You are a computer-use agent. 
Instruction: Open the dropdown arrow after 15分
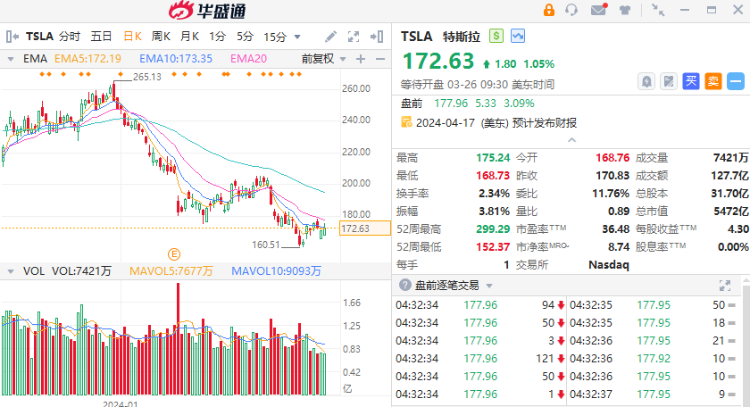coord(297,37)
